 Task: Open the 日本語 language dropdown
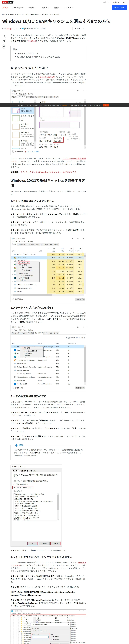(x=79, y=29)
